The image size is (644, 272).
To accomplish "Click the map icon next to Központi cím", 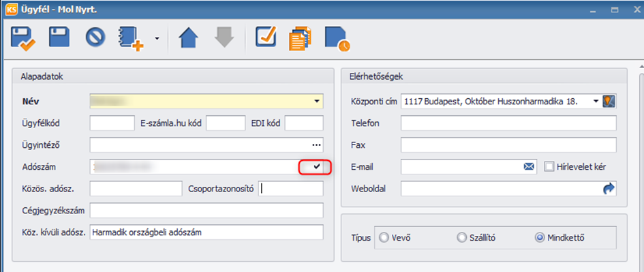I will click(x=609, y=101).
